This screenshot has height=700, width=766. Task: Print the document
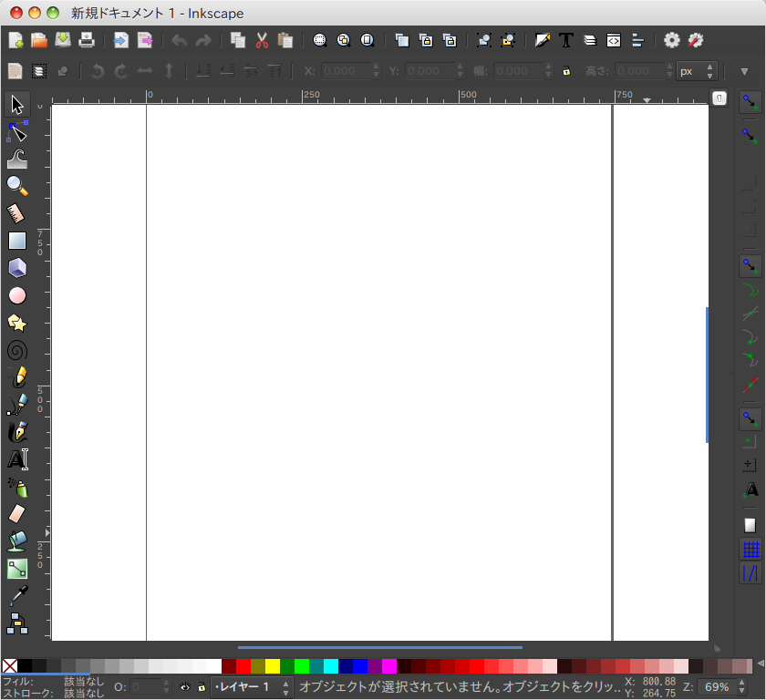pos(87,40)
